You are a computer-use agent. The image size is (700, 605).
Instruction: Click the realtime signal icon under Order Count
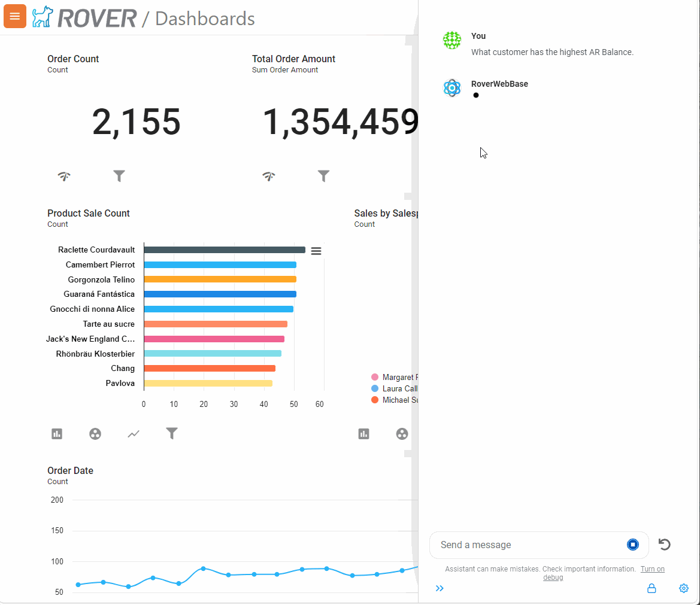(64, 177)
